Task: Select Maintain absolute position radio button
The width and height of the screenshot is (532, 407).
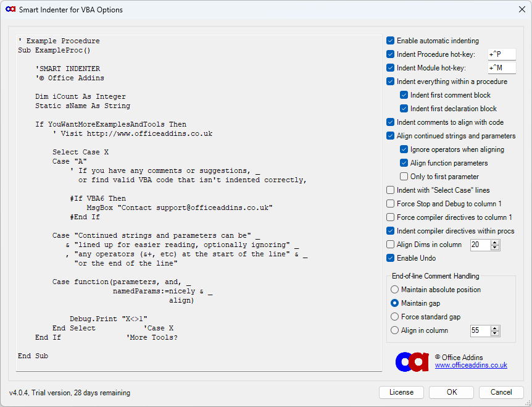Action: pos(395,290)
